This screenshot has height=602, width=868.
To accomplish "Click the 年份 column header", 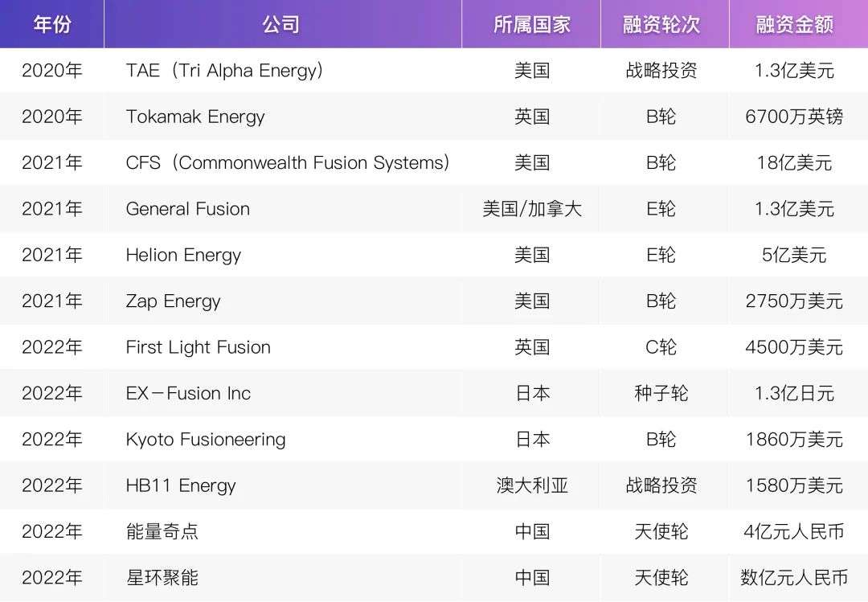I will 52,24.
